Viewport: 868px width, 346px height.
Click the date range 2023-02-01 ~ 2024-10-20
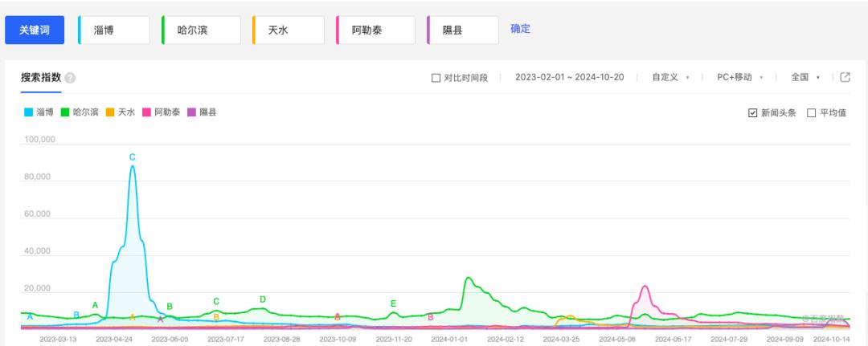(x=570, y=77)
